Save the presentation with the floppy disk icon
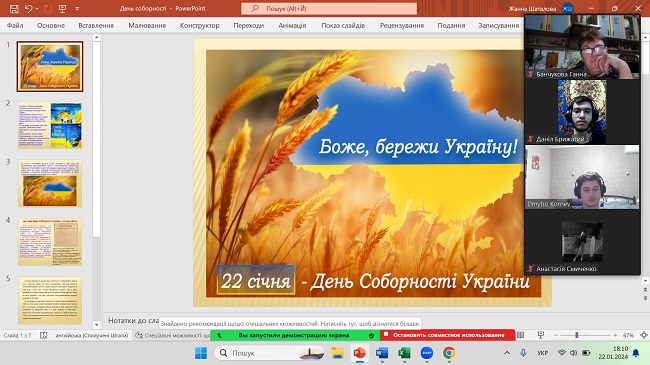Viewport: 650px width, 365px height. coord(14,8)
